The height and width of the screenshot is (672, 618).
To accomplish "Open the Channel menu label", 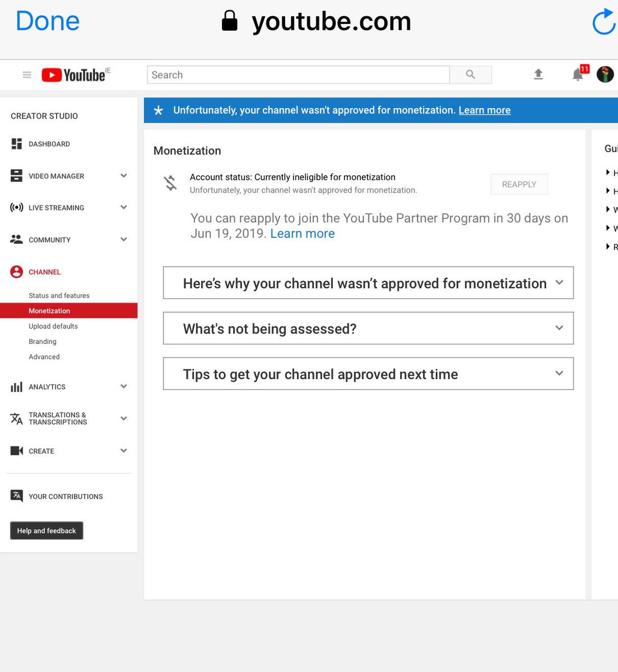I will point(45,272).
